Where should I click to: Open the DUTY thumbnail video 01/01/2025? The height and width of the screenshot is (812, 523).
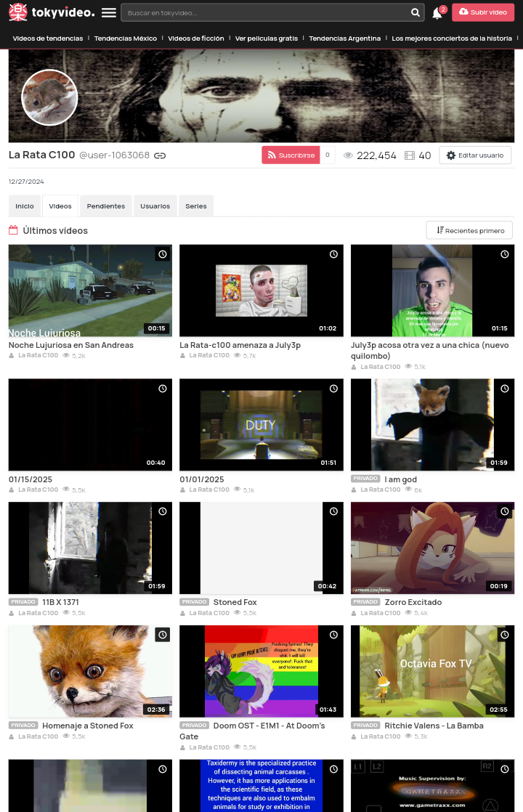pos(261,425)
